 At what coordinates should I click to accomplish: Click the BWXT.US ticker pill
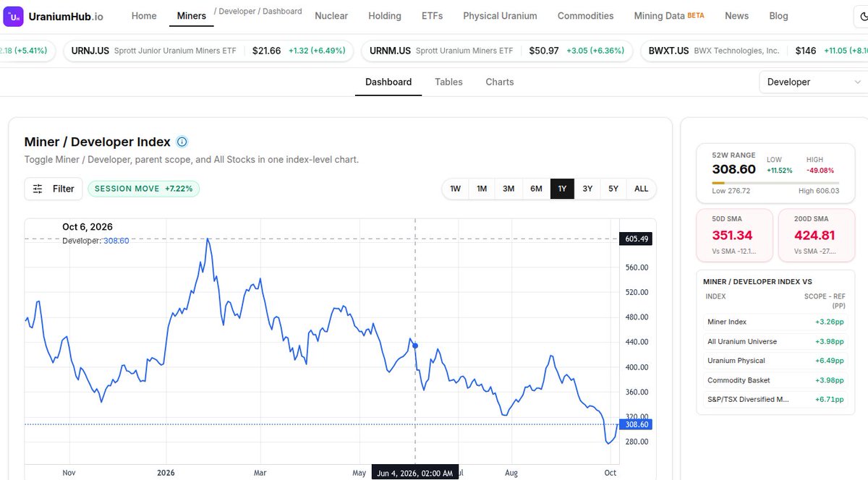pyautogui.click(x=754, y=51)
